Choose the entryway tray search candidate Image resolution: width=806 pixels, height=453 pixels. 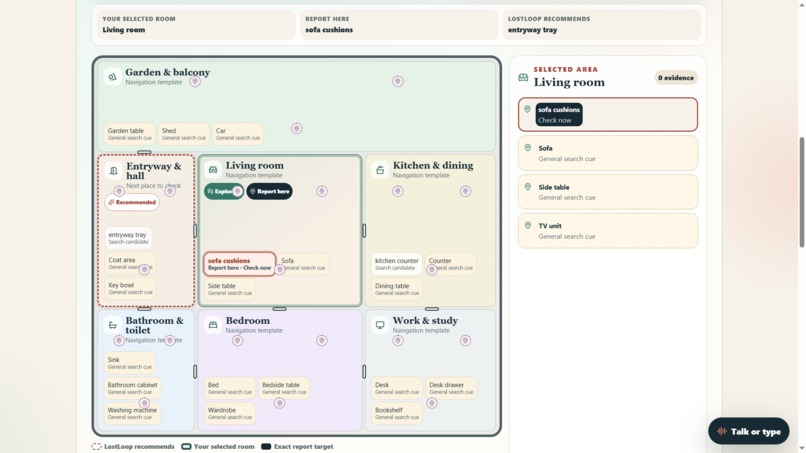[128, 238]
